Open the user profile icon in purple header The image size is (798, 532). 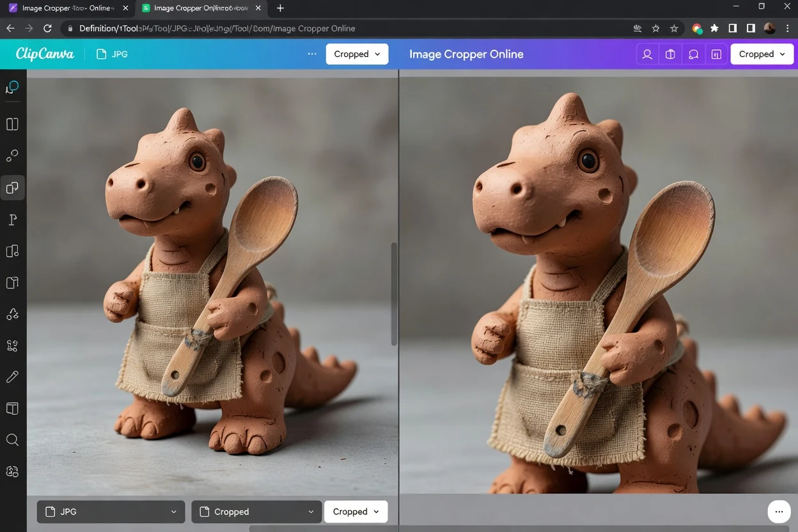coord(647,54)
